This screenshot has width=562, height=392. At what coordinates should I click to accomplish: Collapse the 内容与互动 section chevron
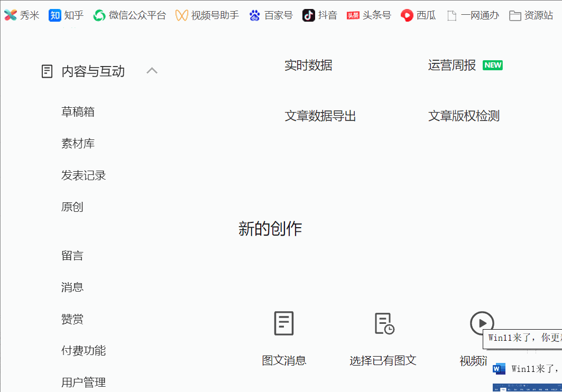coord(152,70)
